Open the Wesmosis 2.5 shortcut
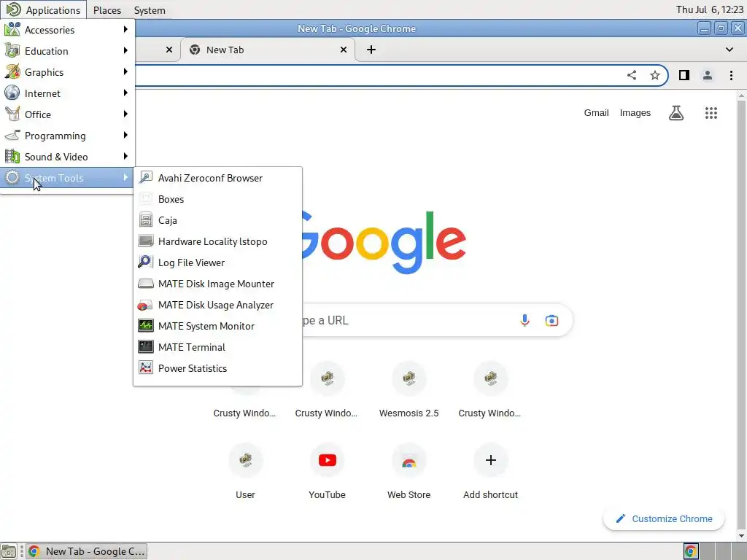This screenshot has height=560, width=747. point(409,389)
